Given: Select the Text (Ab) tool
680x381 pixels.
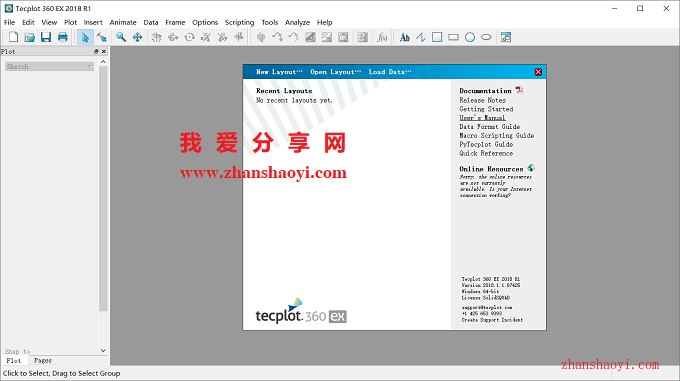Looking at the screenshot, I should pyautogui.click(x=404, y=37).
